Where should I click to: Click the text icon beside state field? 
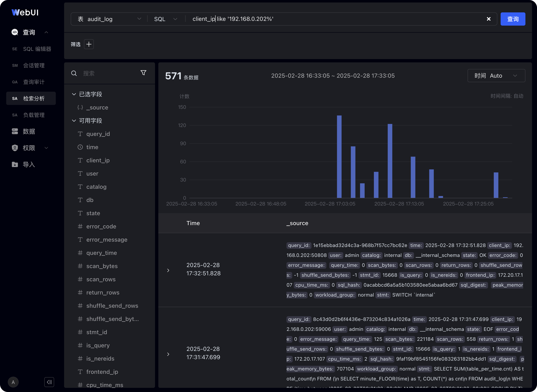coord(80,213)
